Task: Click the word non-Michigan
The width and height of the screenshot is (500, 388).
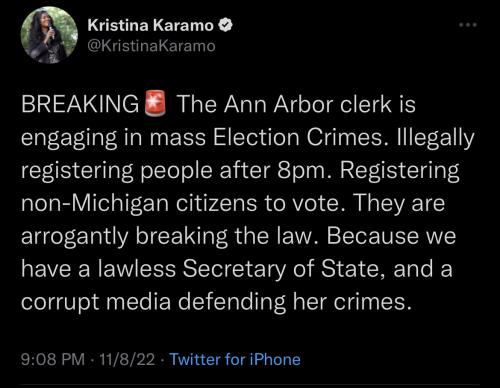Action: [95, 204]
